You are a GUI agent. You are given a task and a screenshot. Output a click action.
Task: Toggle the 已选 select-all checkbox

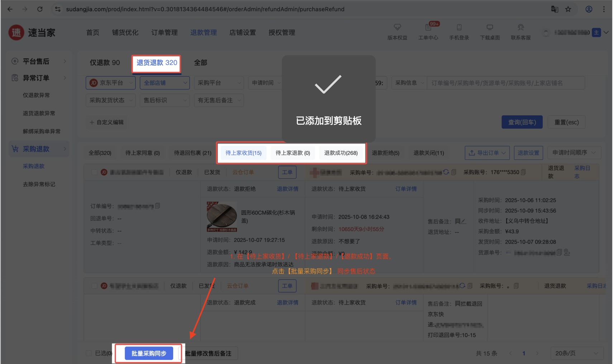[x=89, y=353]
